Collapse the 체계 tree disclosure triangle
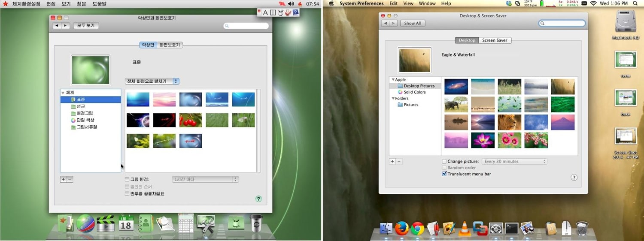 click(x=63, y=93)
